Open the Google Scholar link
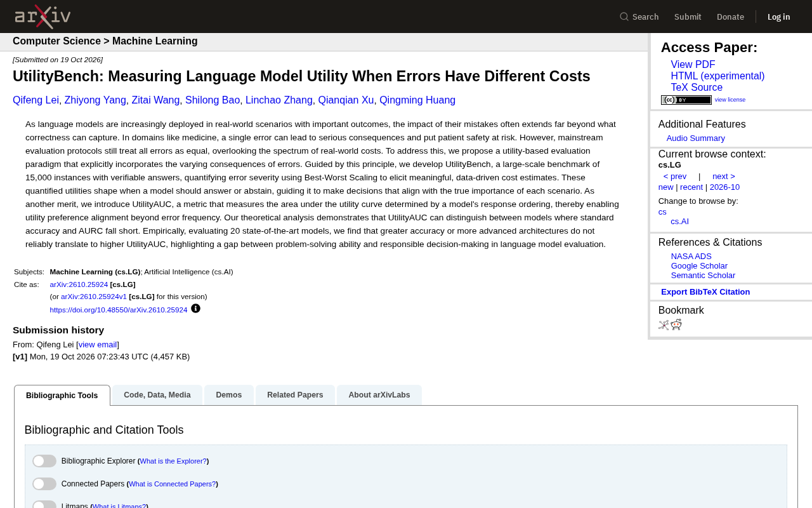This screenshot has height=508, width=812. click(699, 266)
